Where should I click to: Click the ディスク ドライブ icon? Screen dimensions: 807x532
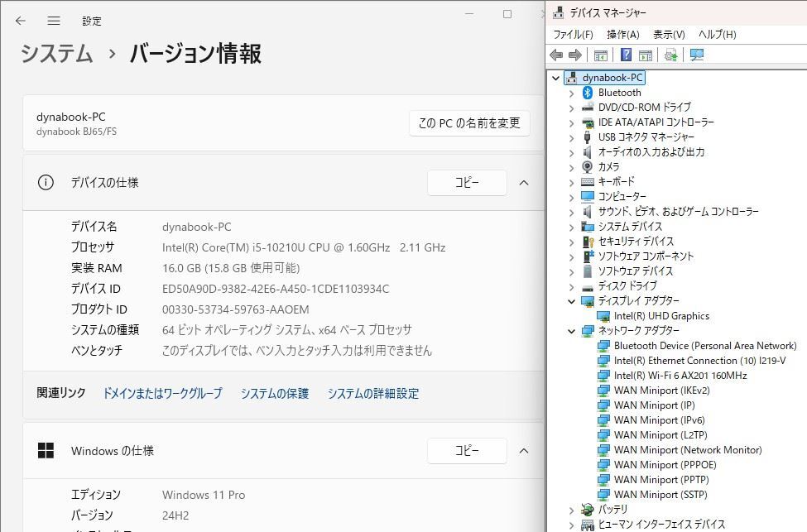pos(587,287)
